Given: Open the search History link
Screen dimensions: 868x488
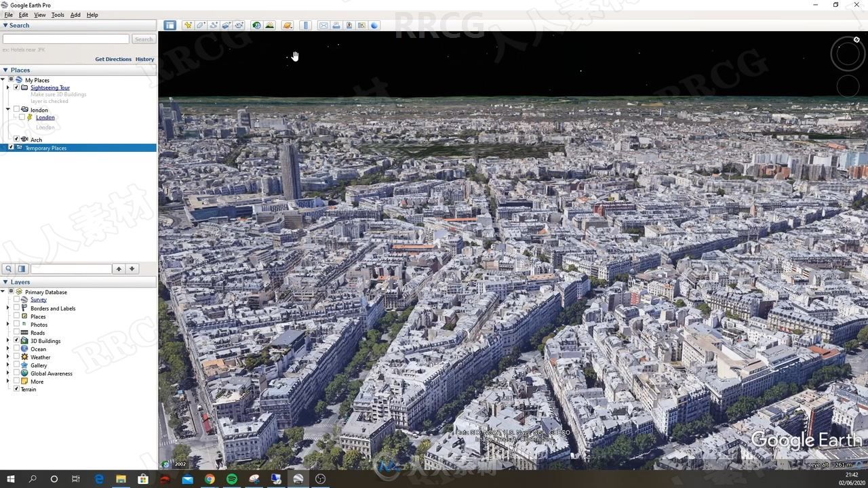Looking at the screenshot, I should [144, 59].
